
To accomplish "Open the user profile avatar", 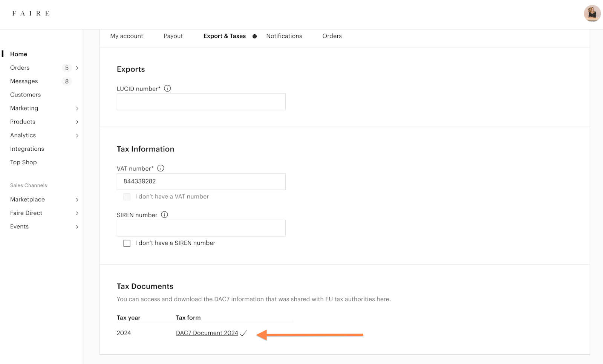I will 592,14.
